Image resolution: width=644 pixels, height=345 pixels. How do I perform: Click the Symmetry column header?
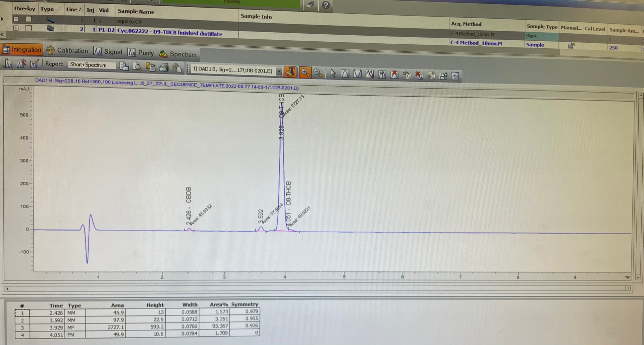245,304
